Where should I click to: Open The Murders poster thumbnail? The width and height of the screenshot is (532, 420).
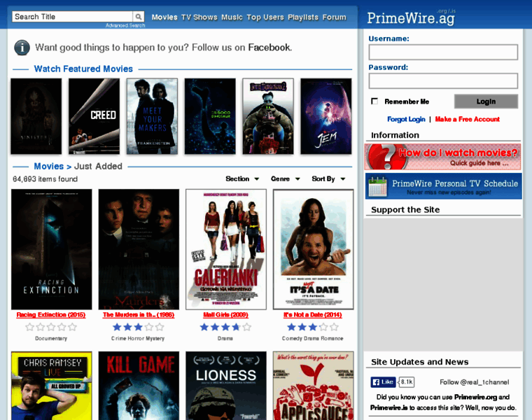click(x=139, y=249)
